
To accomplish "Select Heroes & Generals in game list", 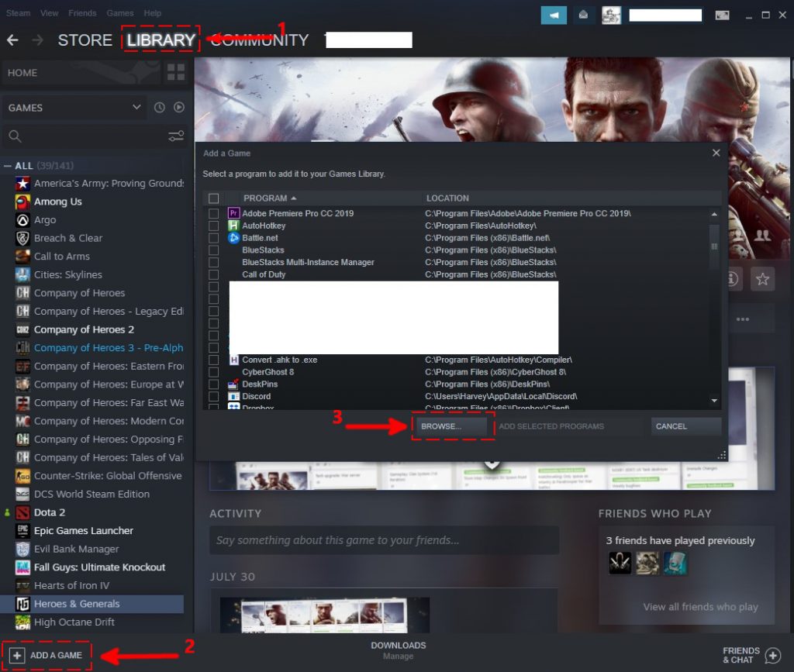I will pos(92,604).
